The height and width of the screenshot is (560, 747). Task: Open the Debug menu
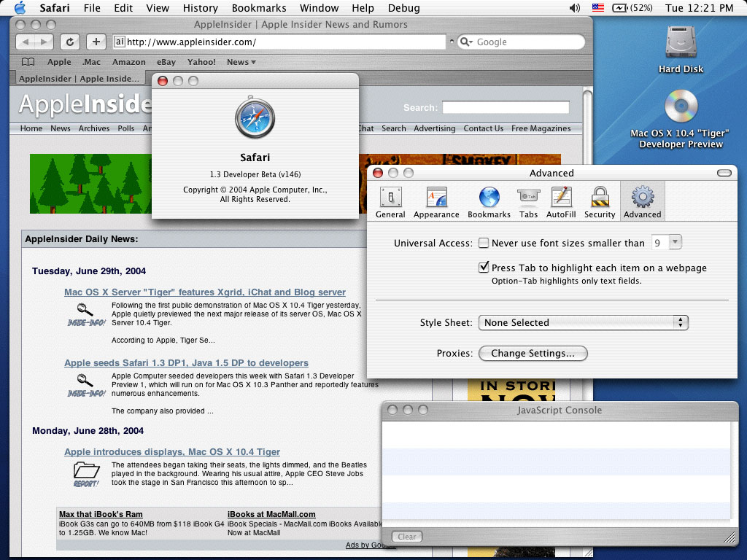(403, 8)
